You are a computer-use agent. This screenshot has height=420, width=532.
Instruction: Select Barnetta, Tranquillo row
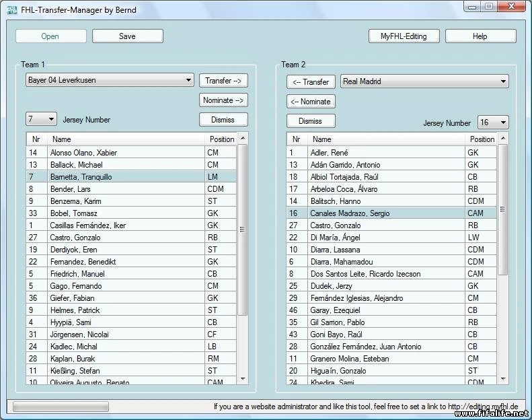(131, 177)
